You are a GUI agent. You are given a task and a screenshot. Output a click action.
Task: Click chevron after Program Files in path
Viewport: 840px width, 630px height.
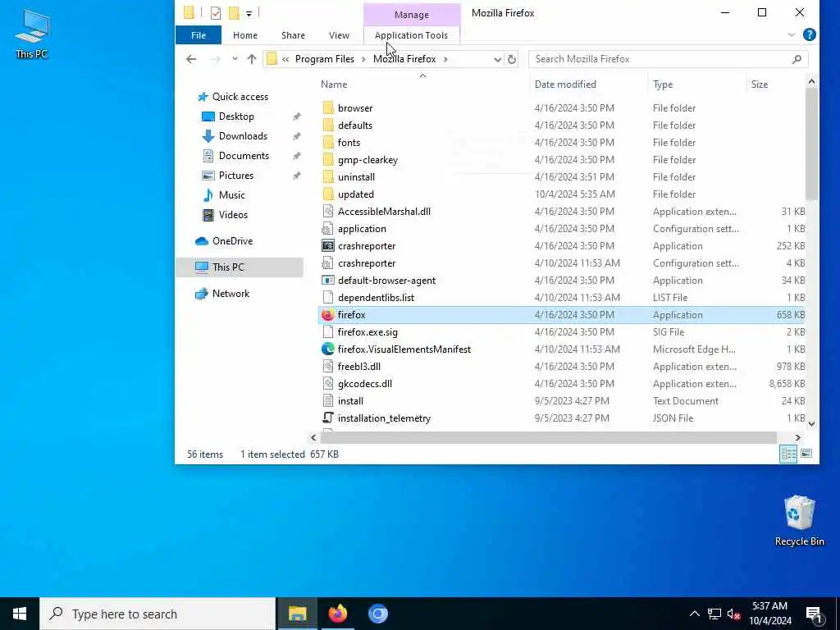363,59
